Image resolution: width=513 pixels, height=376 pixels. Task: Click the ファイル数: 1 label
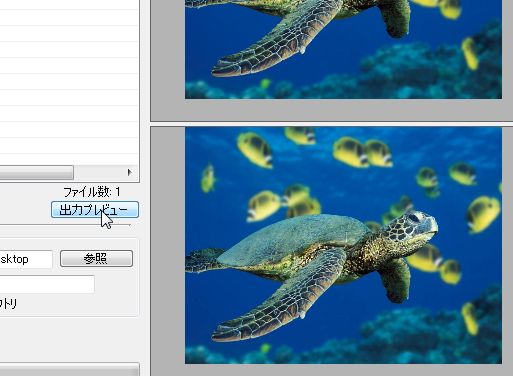(x=92, y=192)
